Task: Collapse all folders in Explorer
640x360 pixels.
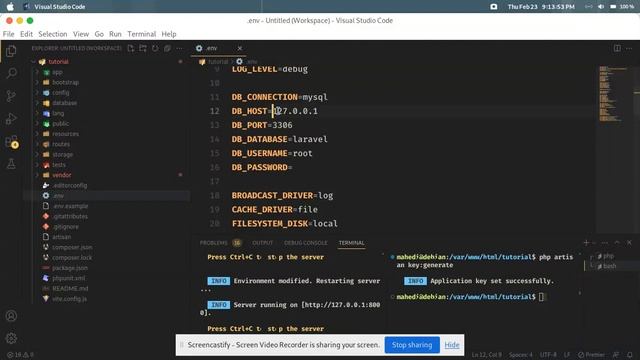Action: click(x=167, y=48)
